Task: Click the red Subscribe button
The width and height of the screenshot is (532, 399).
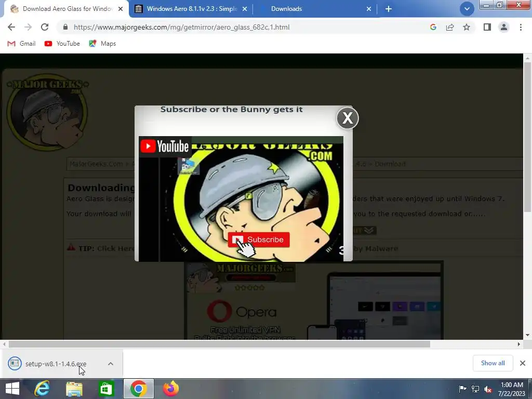Action: click(259, 240)
